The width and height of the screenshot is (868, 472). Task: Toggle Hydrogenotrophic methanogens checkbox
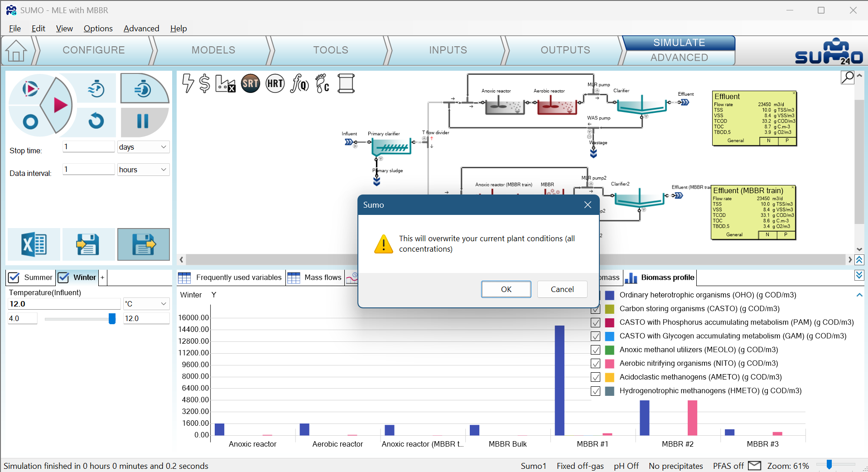(596, 391)
